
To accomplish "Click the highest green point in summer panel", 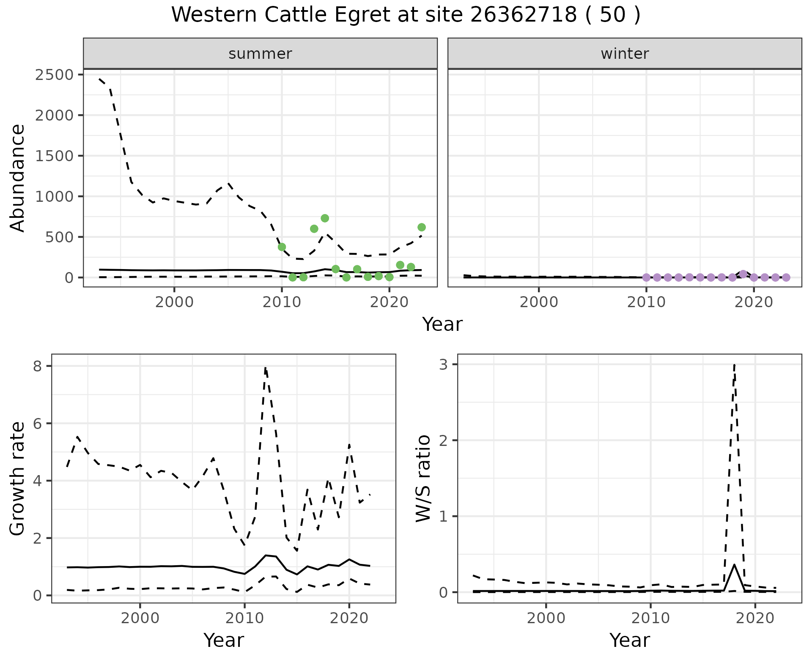I will coord(325,218).
